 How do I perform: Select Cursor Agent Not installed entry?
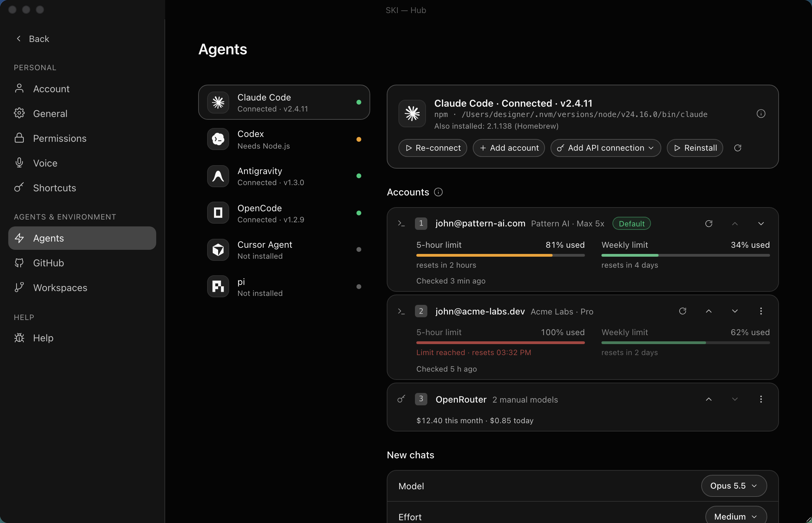coord(284,250)
